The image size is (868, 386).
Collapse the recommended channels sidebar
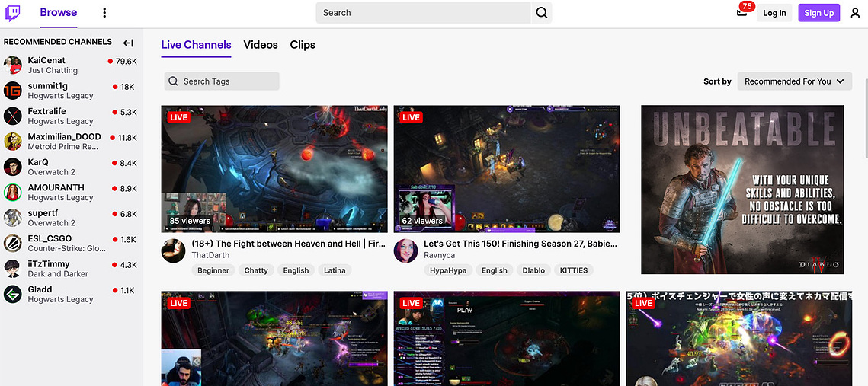click(x=128, y=43)
